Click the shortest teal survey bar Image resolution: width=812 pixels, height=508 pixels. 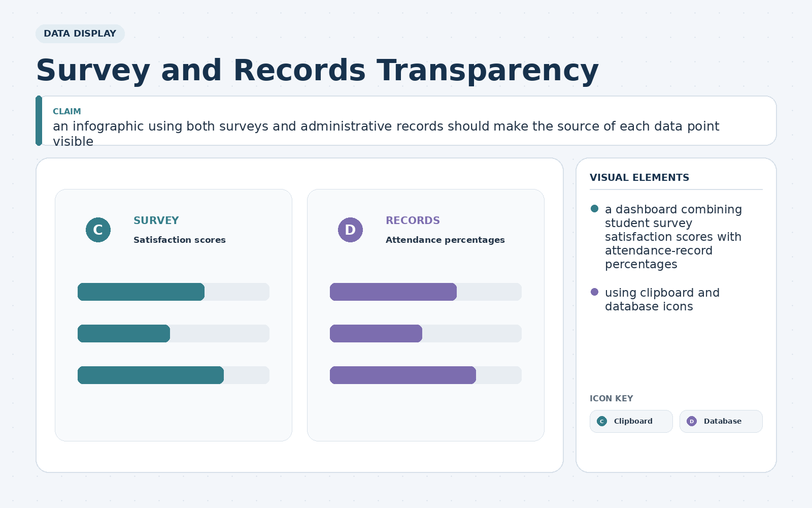tap(124, 333)
